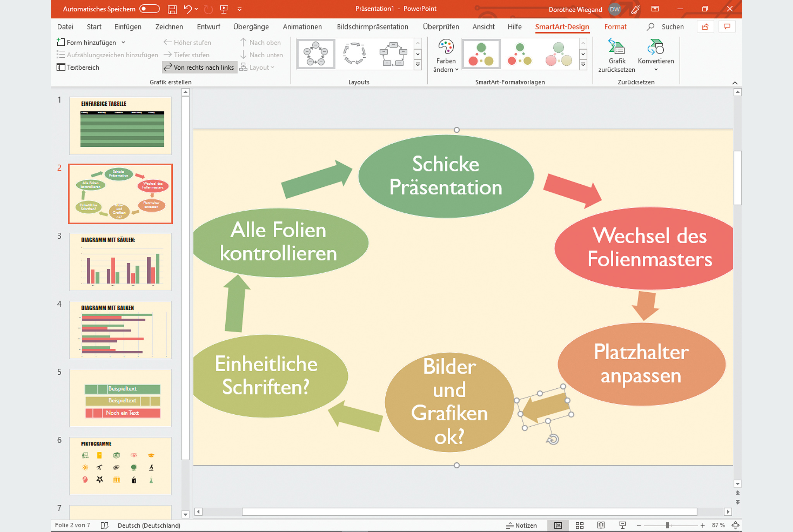Open the Übergänge ribbon tab

(x=251, y=27)
